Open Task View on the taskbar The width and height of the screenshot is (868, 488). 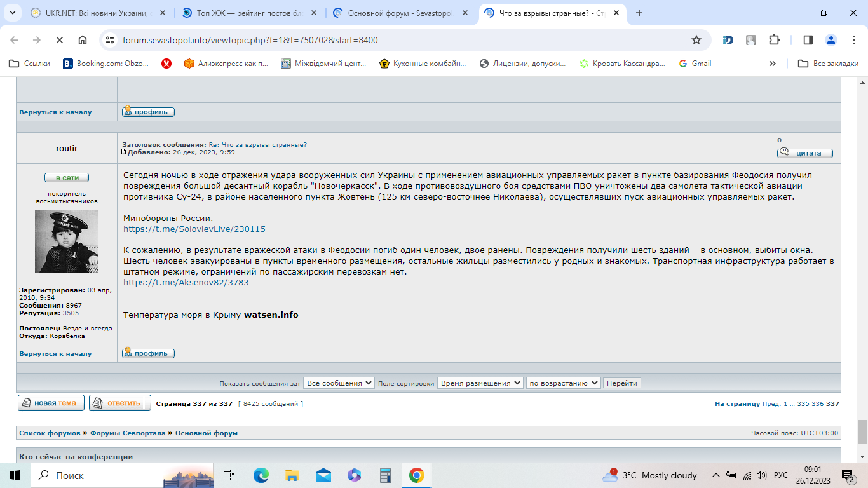tap(229, 475)
